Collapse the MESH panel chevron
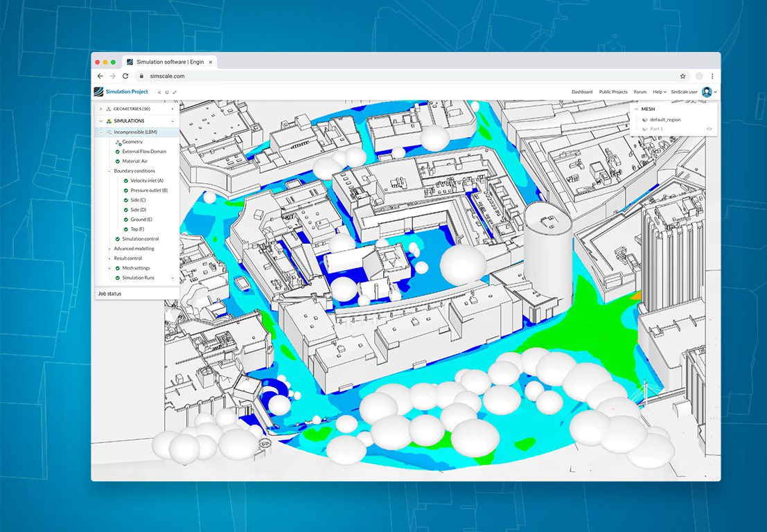 636,109
